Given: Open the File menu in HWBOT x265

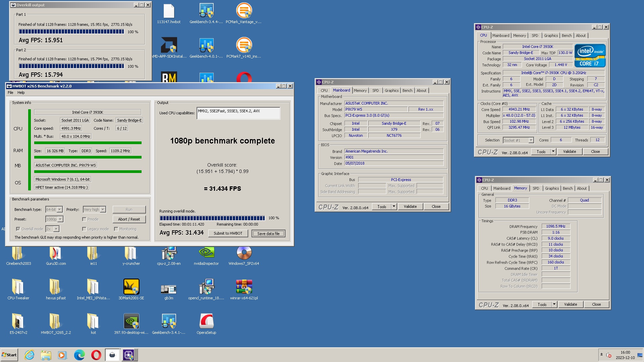Looking at the screenshot, I should pos(10,93).
